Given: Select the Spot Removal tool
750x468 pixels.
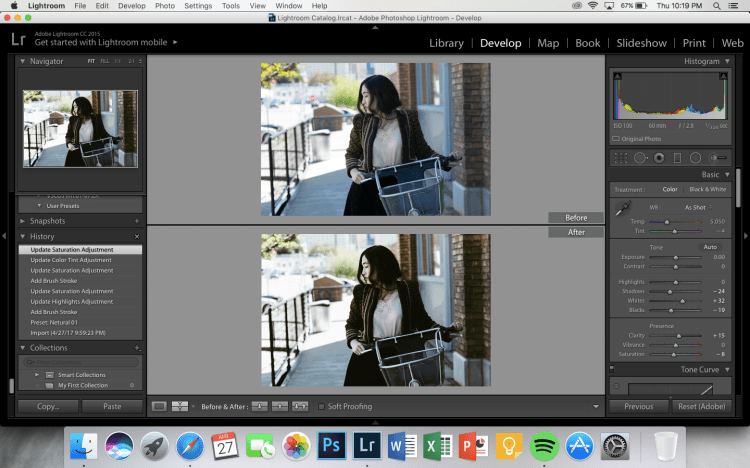Looking at the screenshot, I should (640, 158).
